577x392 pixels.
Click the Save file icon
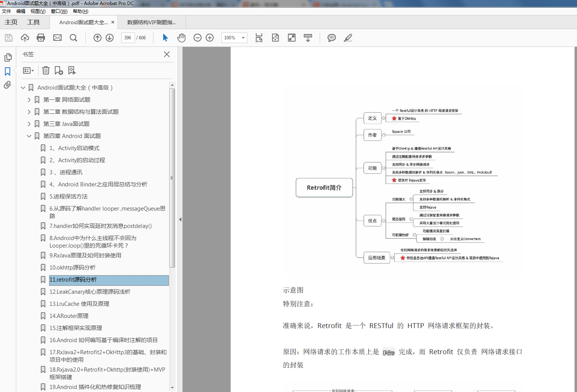pyautogui.click(x=9, y=38)
